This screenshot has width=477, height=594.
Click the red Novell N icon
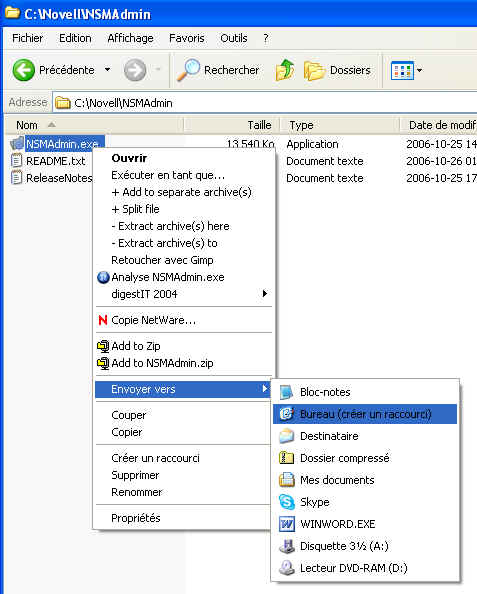pos(103,320)
